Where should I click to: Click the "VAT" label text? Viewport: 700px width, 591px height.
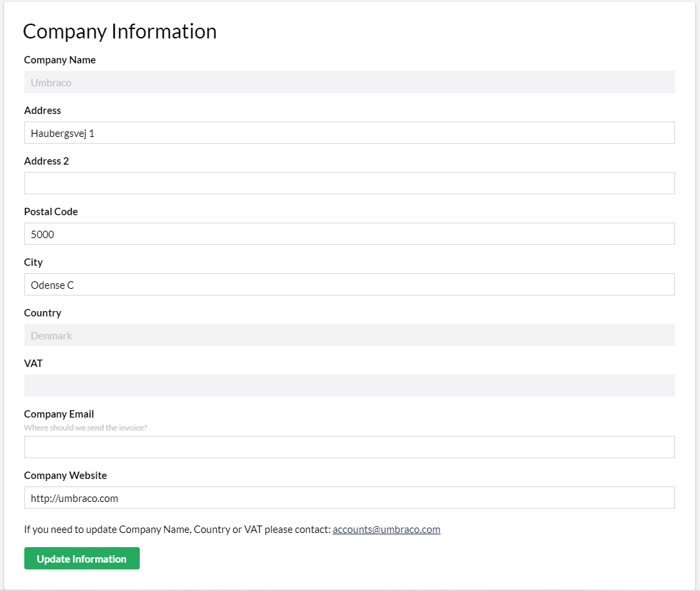(x=33, y=364)
